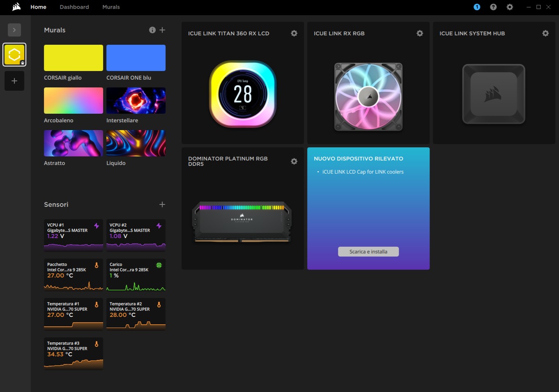Image resolution: width=559 pixels, height=392 pixels.
Task: Select the Interstellare mural thumbnail
Action: [136, 101]
